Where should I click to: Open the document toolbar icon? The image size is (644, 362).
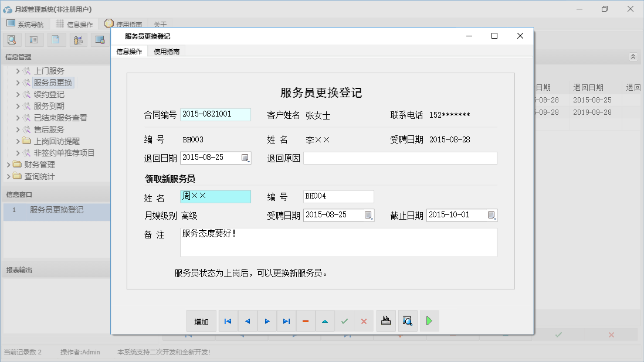coord(56,39)
